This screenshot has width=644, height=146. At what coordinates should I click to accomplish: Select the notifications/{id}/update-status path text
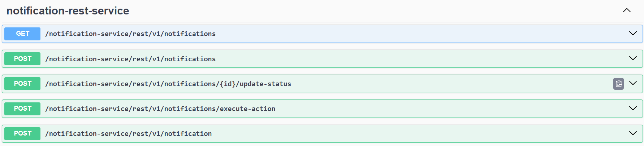pyautogui.click(x=168, y=84)
